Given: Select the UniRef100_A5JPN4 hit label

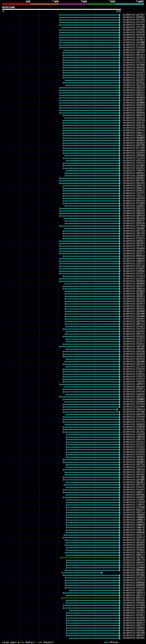Looking at the screenshot, I should [x=134, y=65].
